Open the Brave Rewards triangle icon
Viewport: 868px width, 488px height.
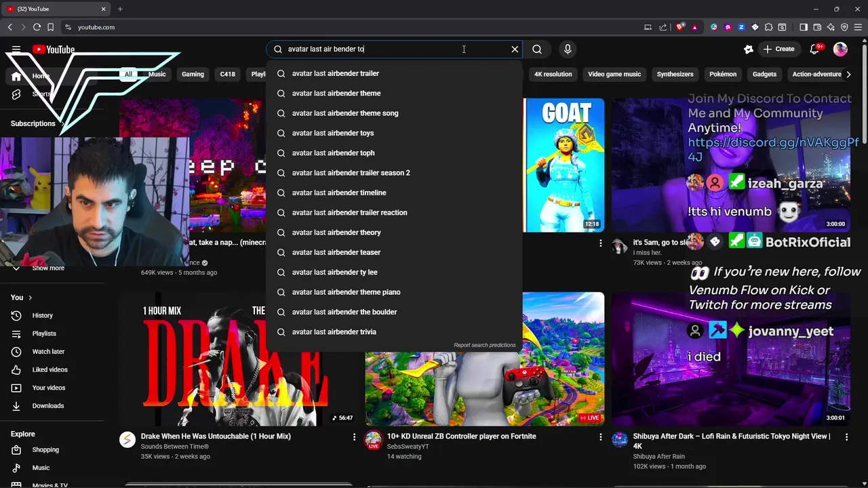pyautogui.click(x=694, y=27)
